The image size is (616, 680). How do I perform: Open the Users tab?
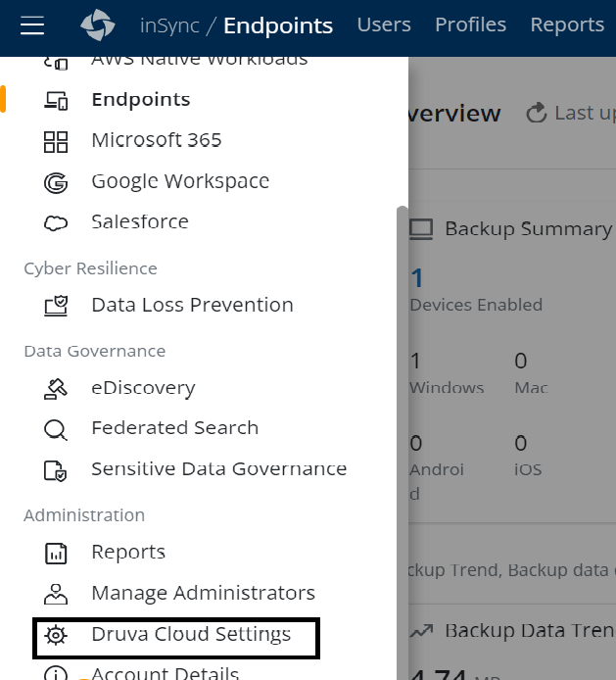pyautogui.click(x=383, y=24)
